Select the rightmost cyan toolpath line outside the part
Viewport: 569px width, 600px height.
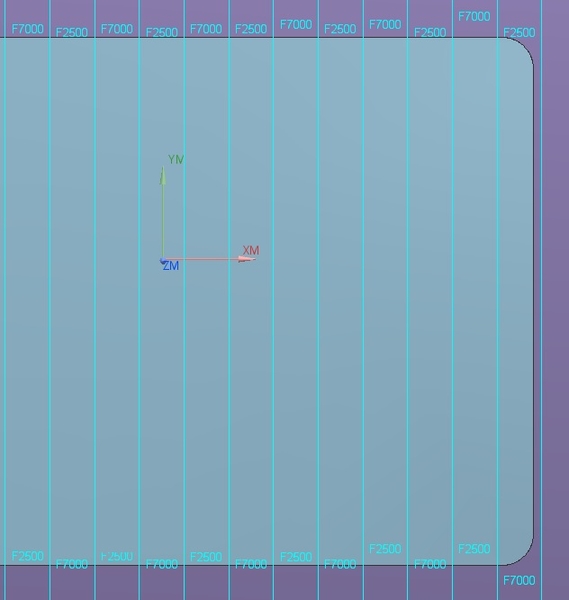[x=541, y=300]
